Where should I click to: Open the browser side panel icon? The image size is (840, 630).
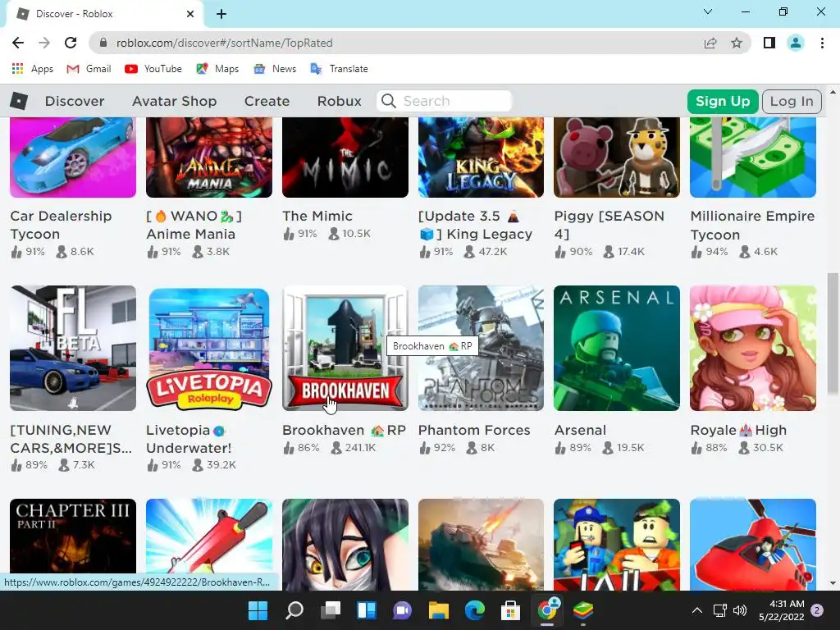click(769, 43)
